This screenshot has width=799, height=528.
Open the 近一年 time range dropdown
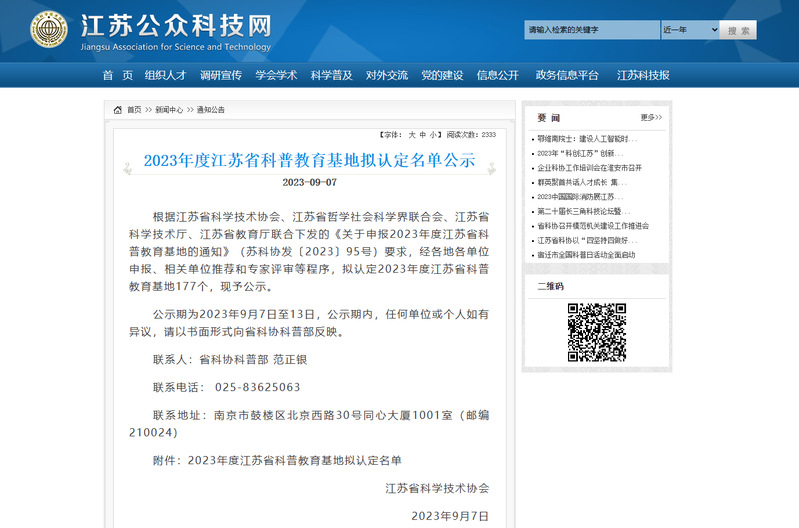(688, 30)
